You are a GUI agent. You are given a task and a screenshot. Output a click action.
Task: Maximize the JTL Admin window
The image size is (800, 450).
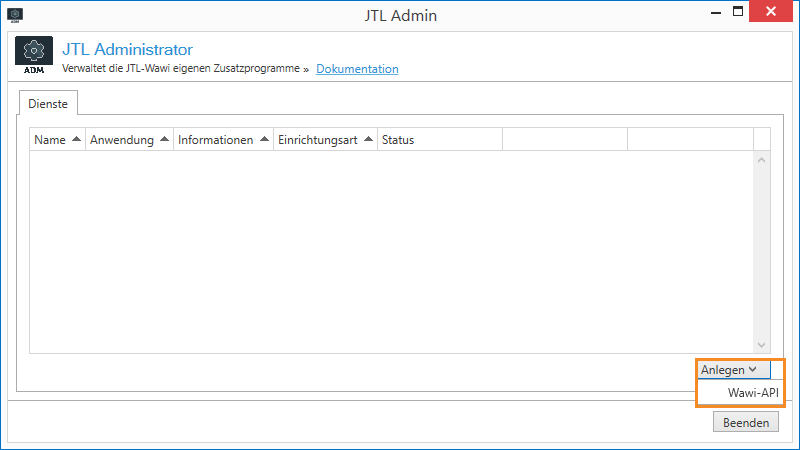coord(738,12)
